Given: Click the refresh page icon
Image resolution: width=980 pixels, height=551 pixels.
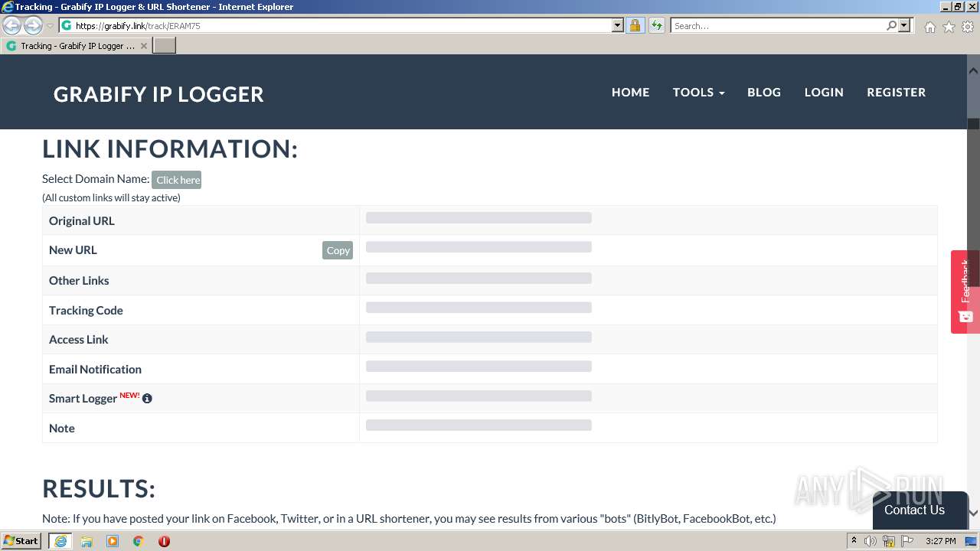Looking at the screenshot, I should pyautogui.click(x=656, y=25).
